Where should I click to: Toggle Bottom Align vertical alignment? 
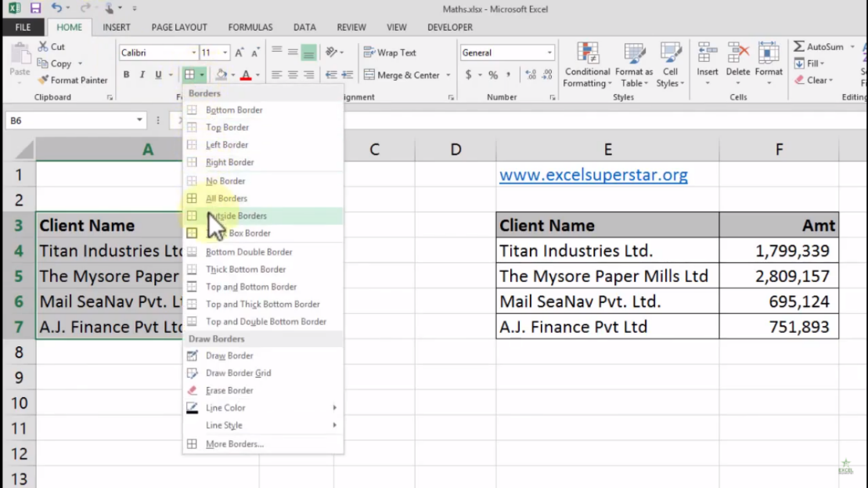(309, 52)
